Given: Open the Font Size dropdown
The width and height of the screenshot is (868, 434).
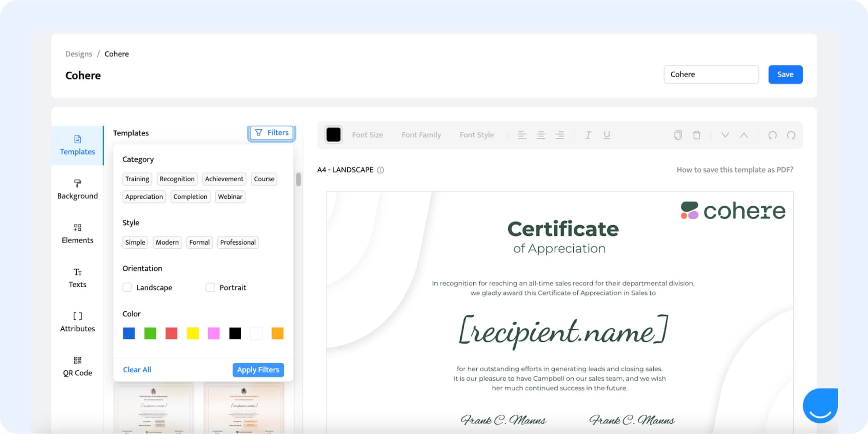Looking at the screenshot, I should pos(367,135).
